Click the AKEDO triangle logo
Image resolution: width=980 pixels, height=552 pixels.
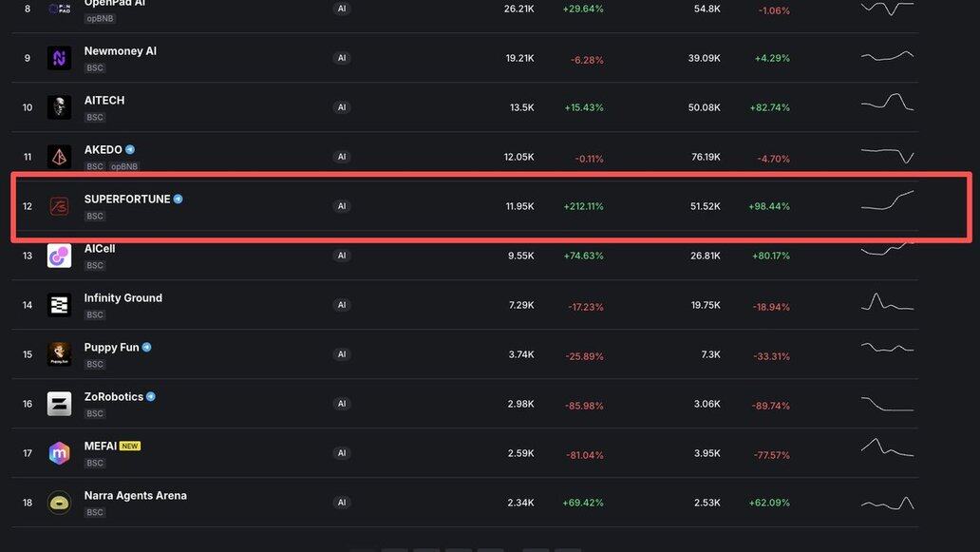(x=60, y=157)
